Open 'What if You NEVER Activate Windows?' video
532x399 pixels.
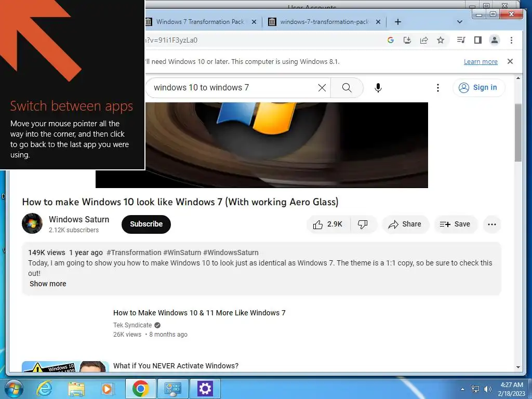click(x=176, y=366)
